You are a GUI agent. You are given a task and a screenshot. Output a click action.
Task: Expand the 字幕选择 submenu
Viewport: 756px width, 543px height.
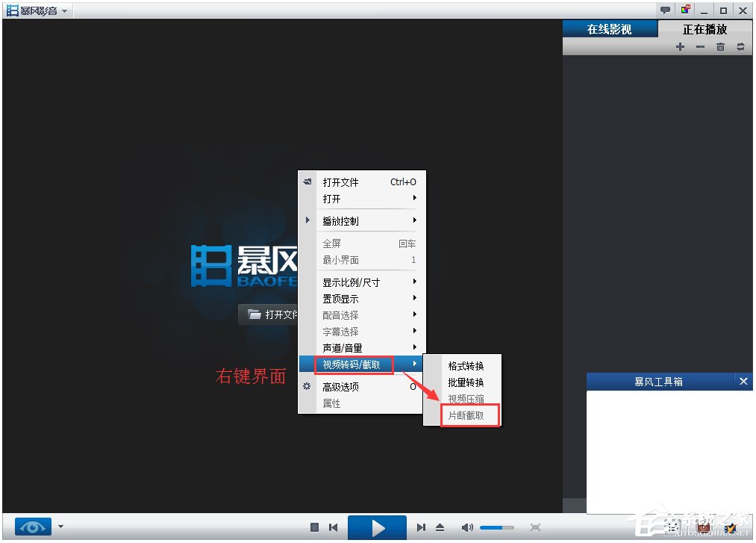click(362, 332)
